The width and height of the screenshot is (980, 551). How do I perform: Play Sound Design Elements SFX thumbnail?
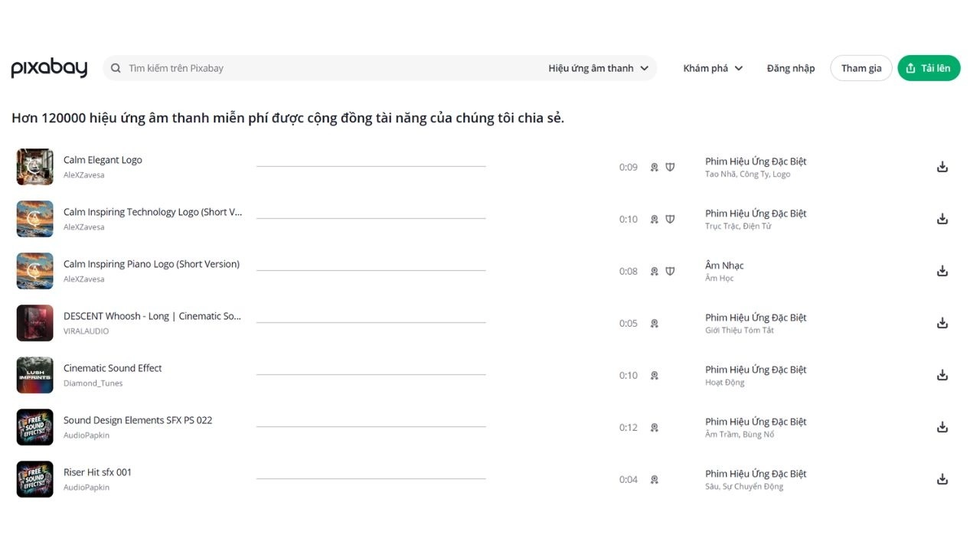[x=35, y=427]
